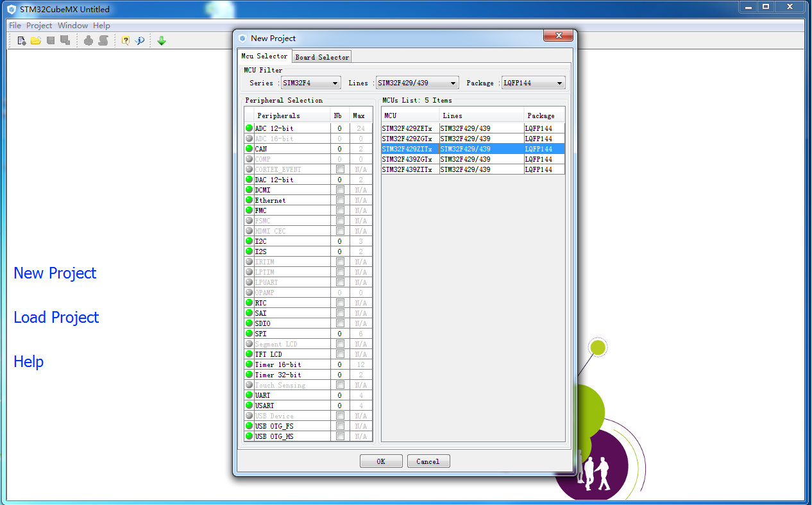The width and height of the screenshot is (812, 505).
Task: Open the Help question-mark toolbar icon
Action: (126, 40)
